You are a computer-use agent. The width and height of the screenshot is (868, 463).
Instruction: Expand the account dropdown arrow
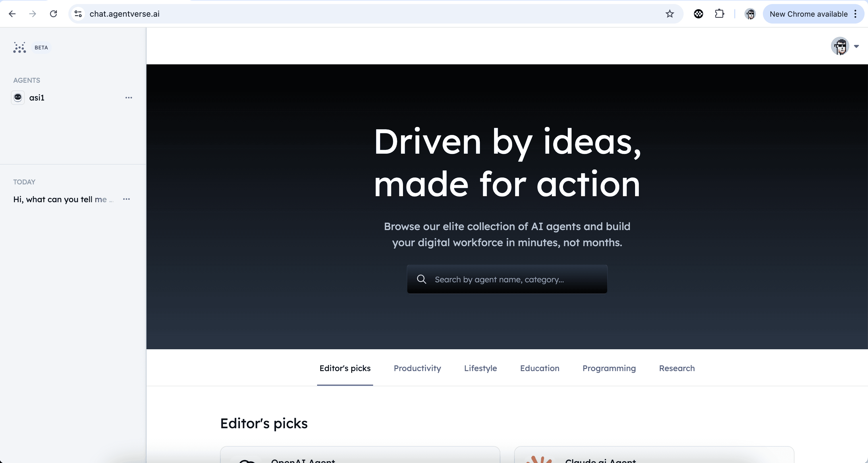coord(856,47)
